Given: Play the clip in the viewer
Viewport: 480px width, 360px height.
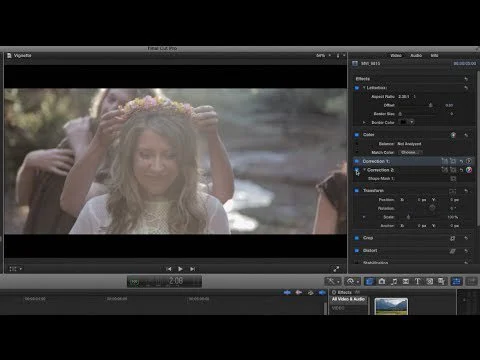Looking at the screenshot, I should [x=180, y=269].
